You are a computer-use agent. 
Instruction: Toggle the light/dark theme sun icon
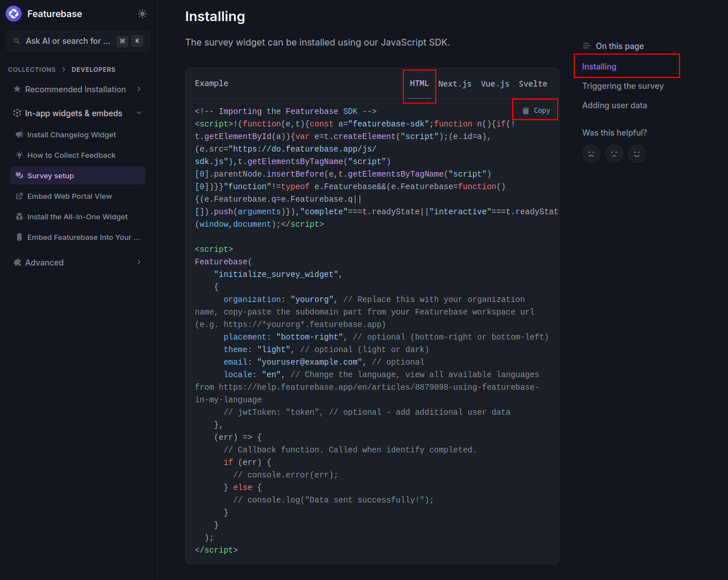(142, 14)
